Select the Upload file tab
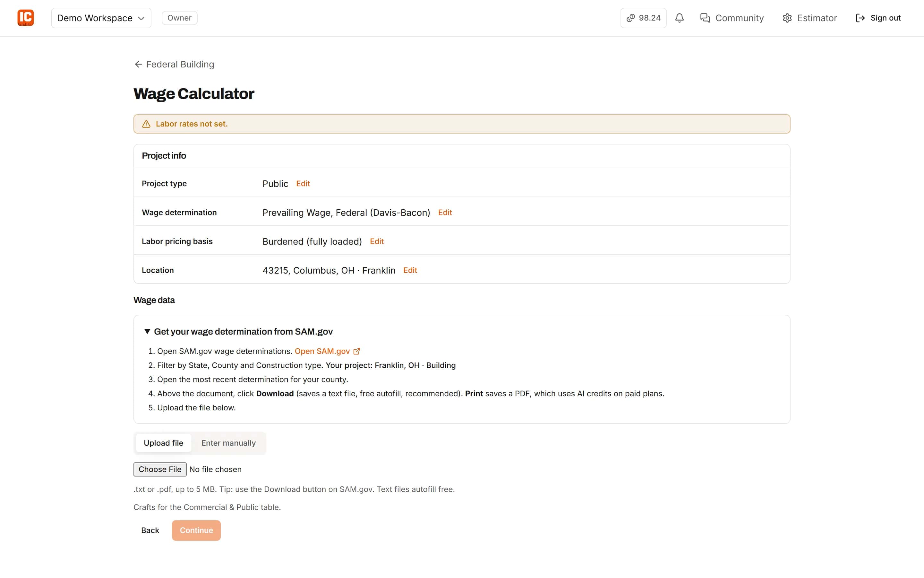 [x=163, y=443]
